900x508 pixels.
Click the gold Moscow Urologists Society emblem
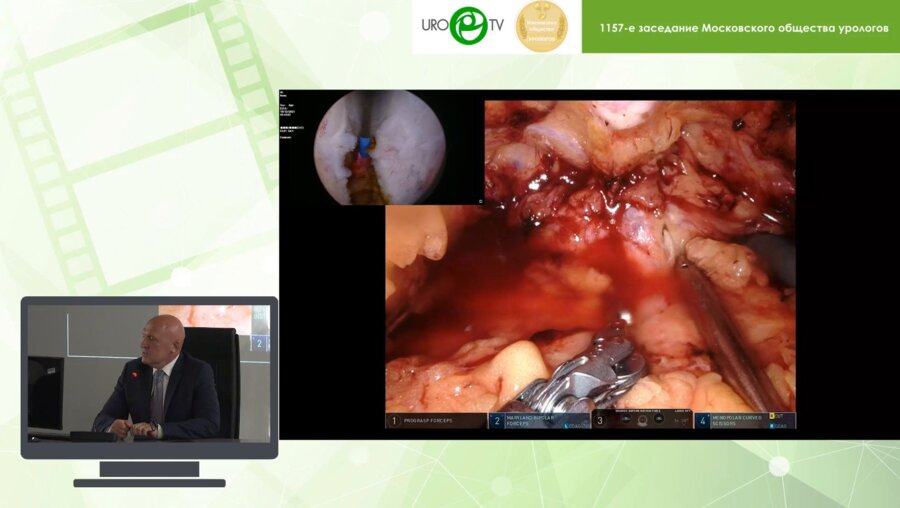coord(541,27)
